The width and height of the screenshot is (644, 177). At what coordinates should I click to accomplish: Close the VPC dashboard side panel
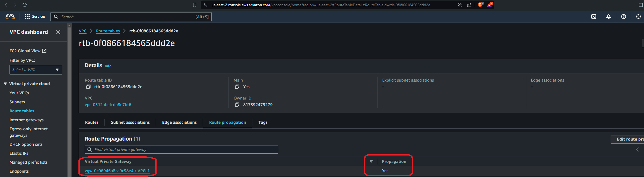pyautogui.click(x=58, y=32)
